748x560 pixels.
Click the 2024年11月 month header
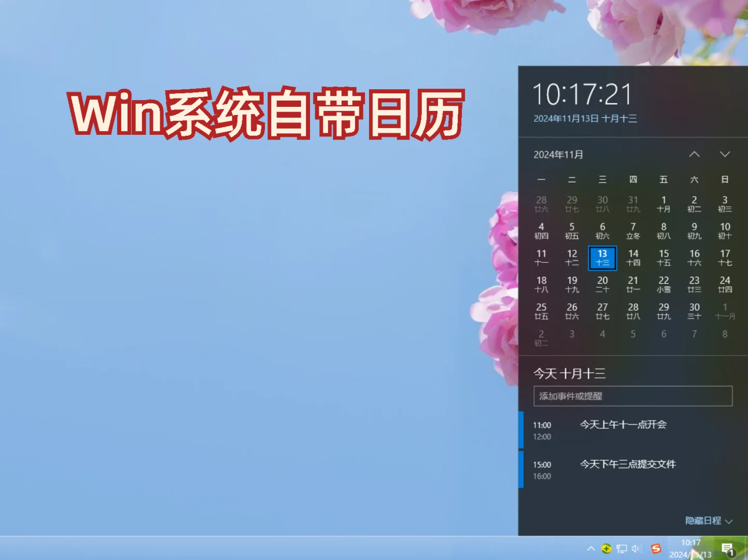[x=559, y=154]
